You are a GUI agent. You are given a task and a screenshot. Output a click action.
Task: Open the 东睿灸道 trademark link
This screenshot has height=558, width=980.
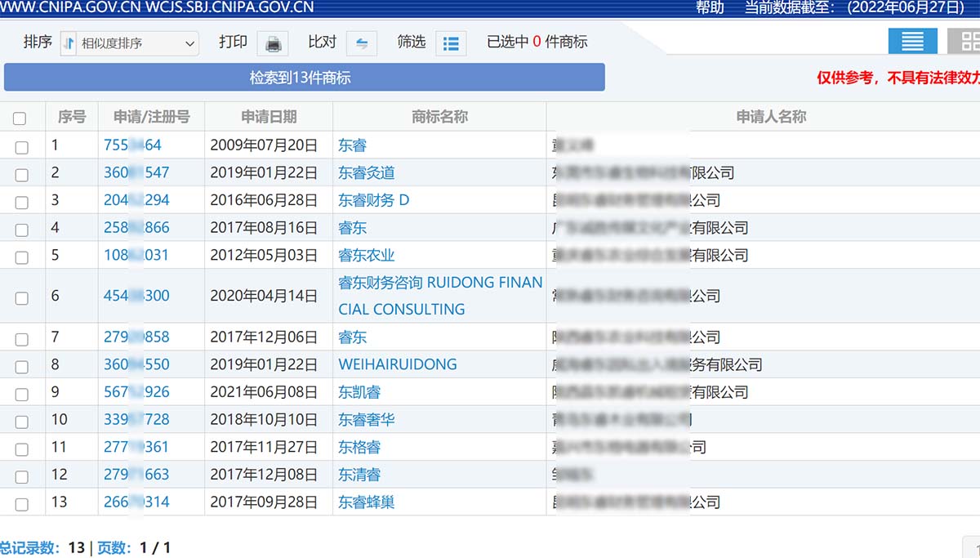coord(366,172)
